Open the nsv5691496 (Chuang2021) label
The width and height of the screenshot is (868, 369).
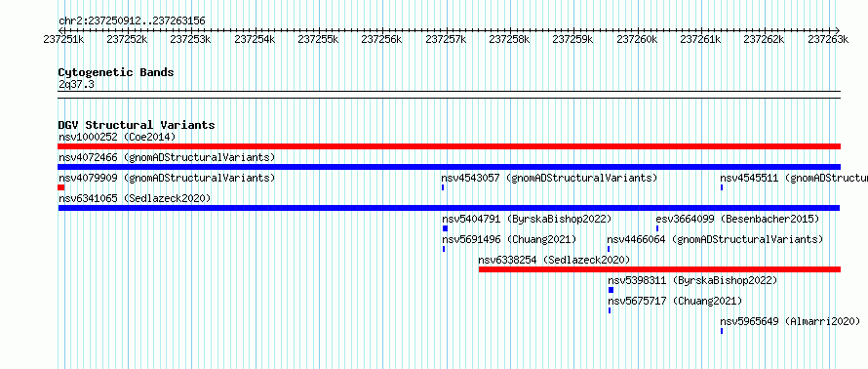pos(509,239)
